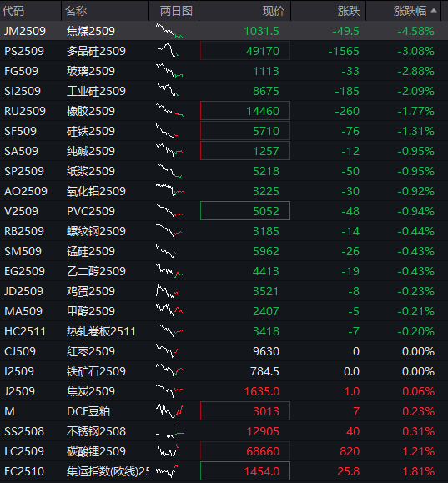Select the boxed price 1257
Screen dimensions: 448x483
pos(245,151)
